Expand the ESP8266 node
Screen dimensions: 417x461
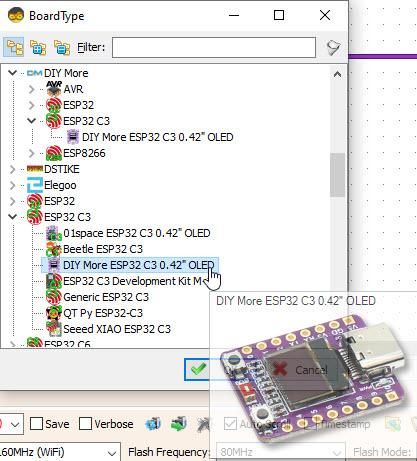(x=31, y=153)
